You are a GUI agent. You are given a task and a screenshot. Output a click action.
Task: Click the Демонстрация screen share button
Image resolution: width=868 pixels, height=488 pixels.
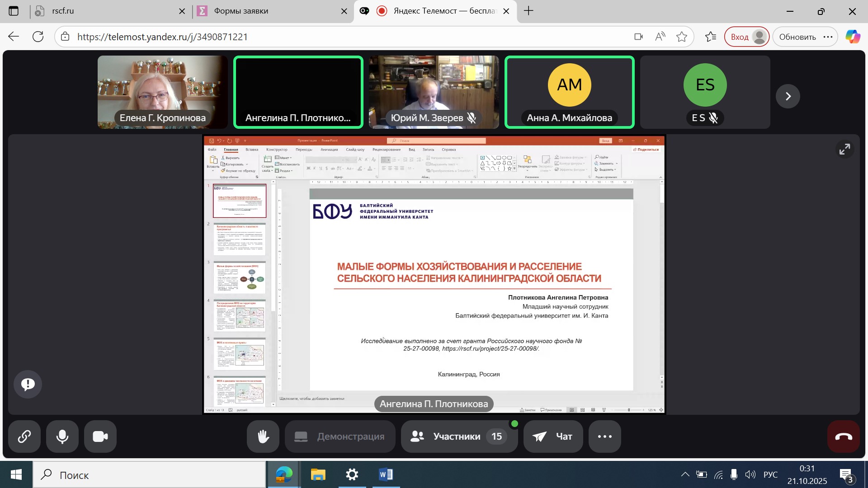[x=340, y=436]
